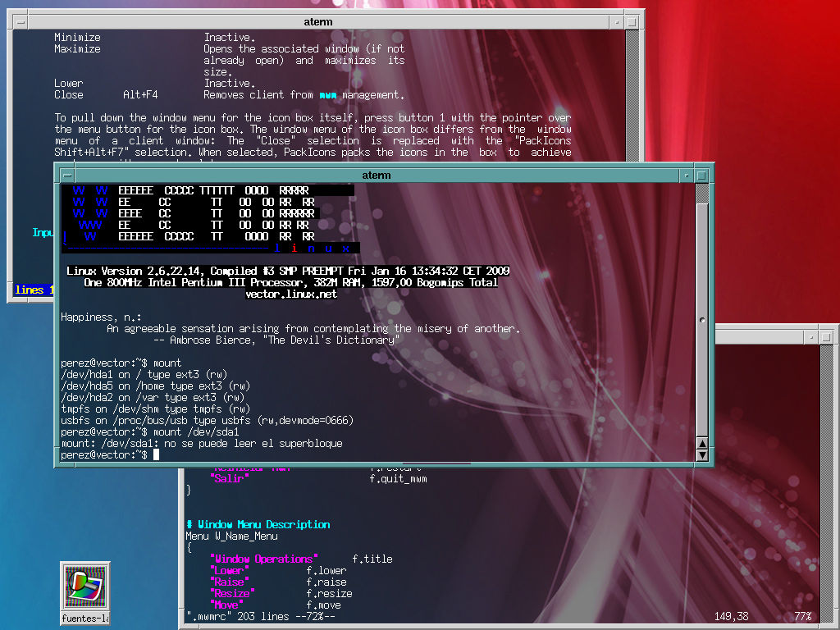
Task: Click the "Window Operations" string in editor
Action: click(263, 559)
